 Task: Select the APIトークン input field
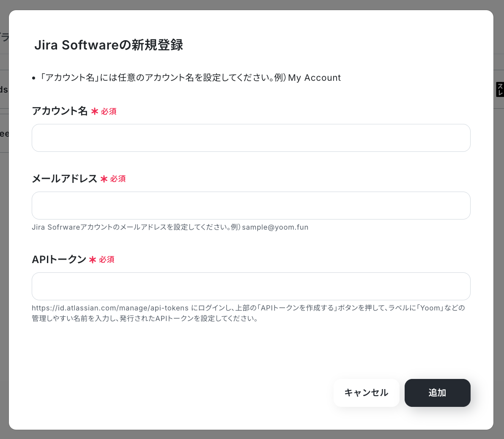point(251,286)
